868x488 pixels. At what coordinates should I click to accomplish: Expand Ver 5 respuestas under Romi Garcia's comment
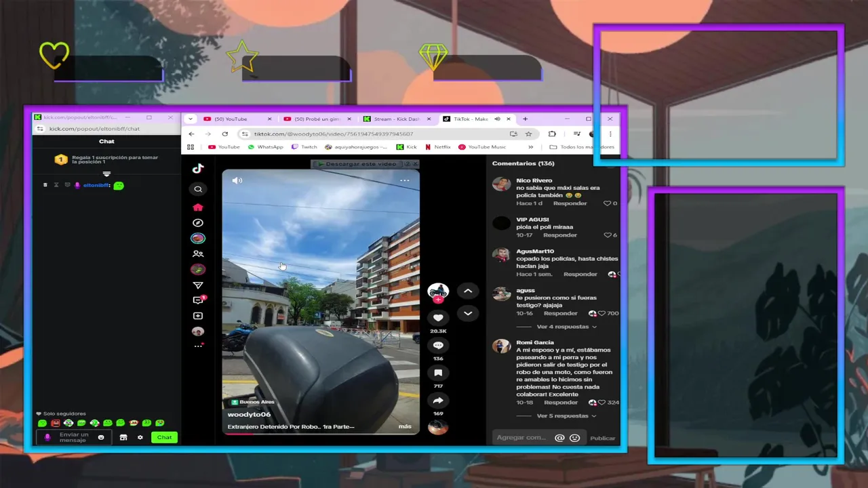[x=566, y=416]
